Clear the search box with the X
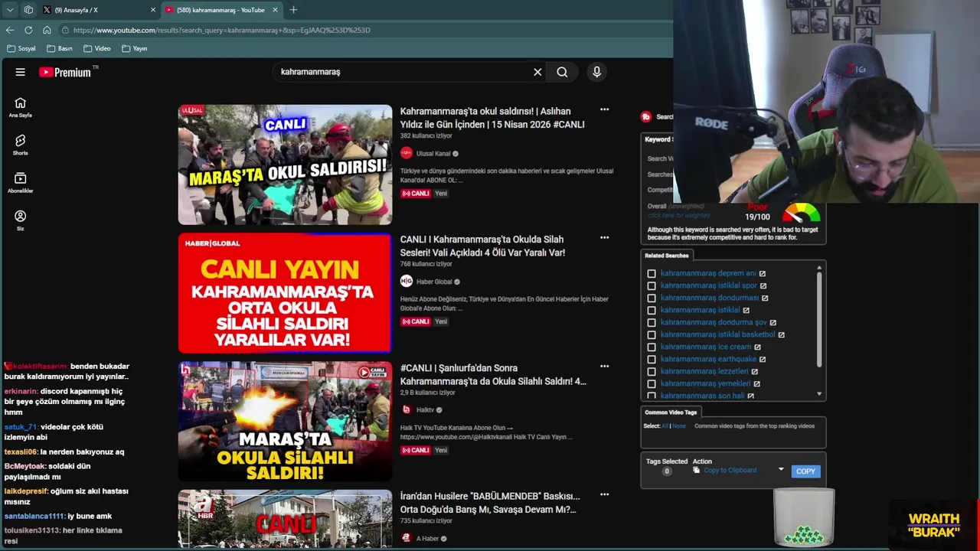The width and height of the screenshot is (980, 551). [537, 72]
